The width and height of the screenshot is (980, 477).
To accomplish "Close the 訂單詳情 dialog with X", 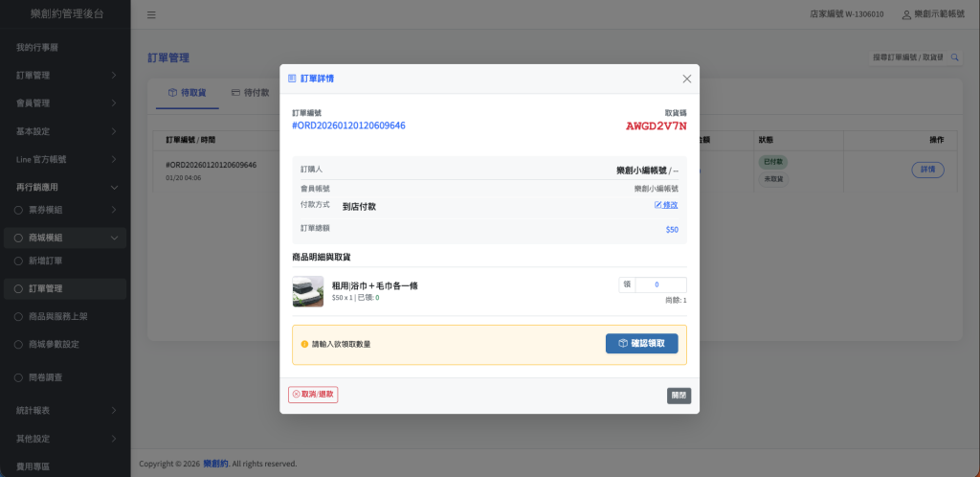I will coord(686,79).
